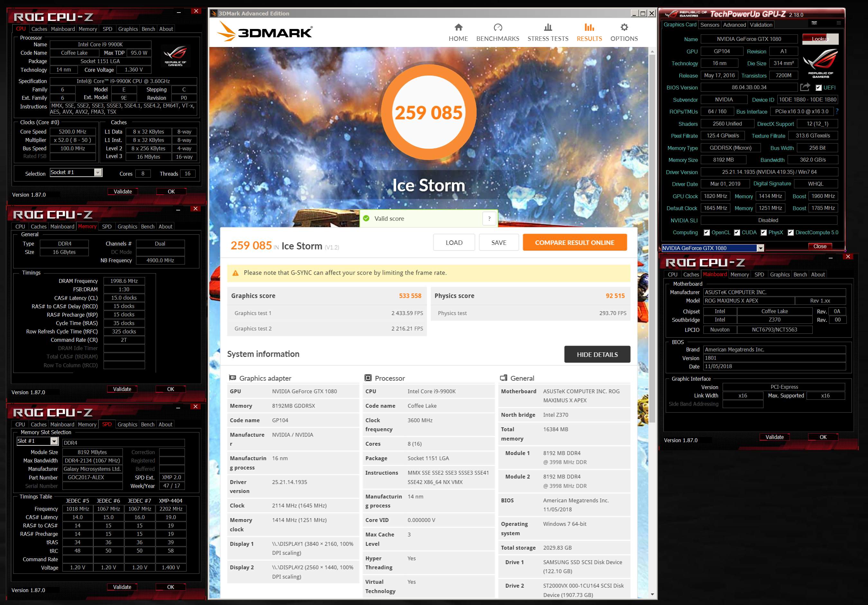Click the XMP-4404 timings column header

point(170,500)
